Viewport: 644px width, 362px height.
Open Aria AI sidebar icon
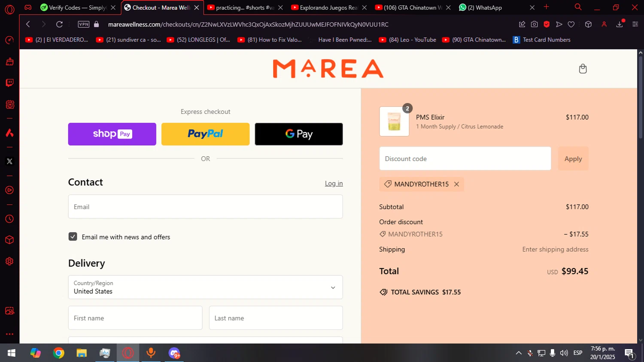point(9,133)
